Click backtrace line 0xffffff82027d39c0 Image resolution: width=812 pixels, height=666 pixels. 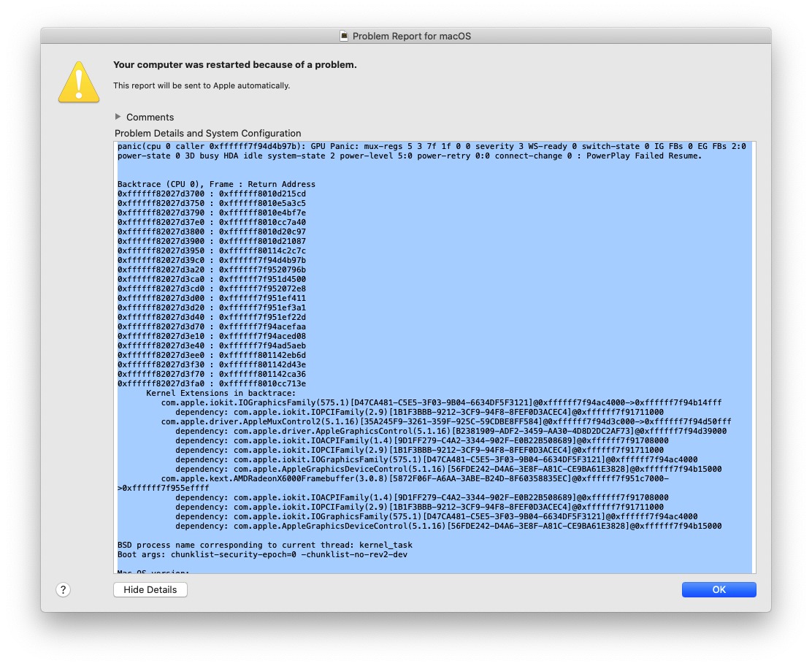pyautogui.click(x=212, y=261)
